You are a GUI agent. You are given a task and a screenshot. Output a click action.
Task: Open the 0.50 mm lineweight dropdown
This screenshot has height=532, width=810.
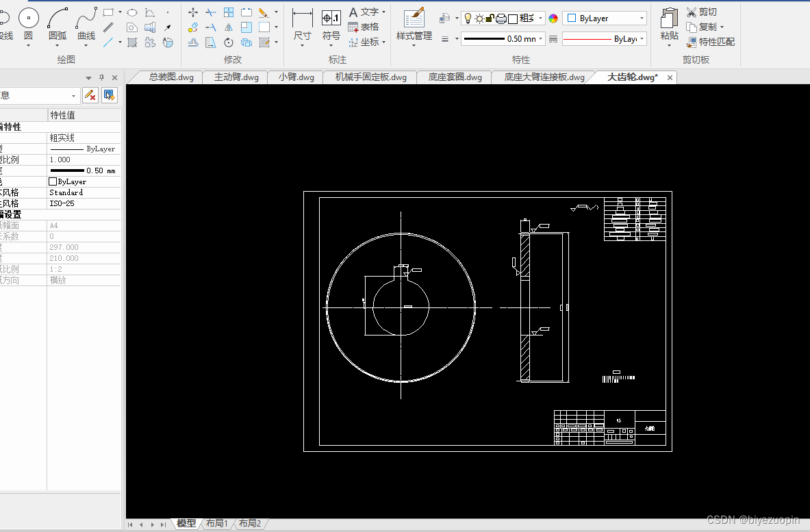pos(503,39)
